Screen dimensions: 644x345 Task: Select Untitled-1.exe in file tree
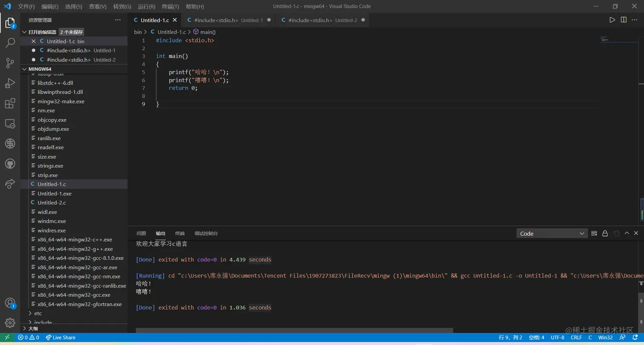74,193
